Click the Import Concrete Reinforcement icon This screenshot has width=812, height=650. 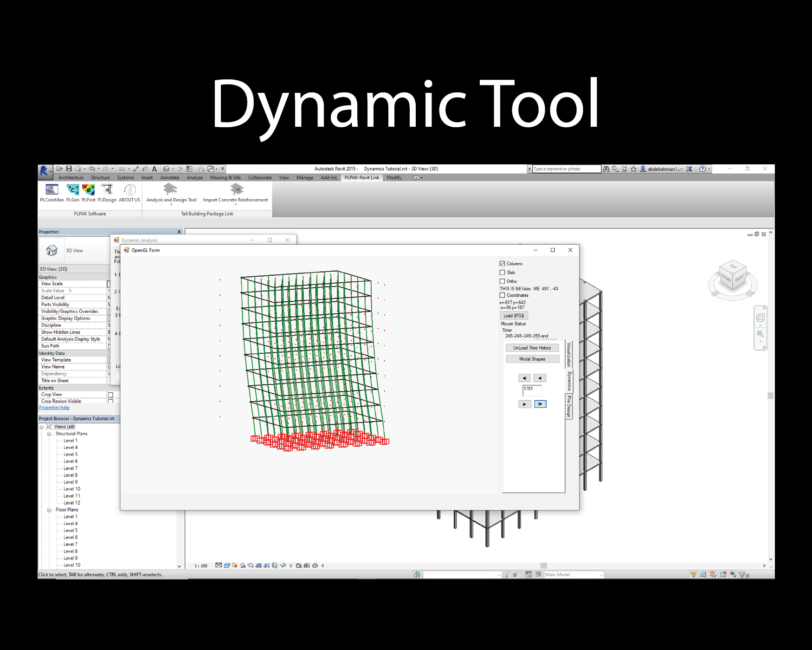pos(236,189)
